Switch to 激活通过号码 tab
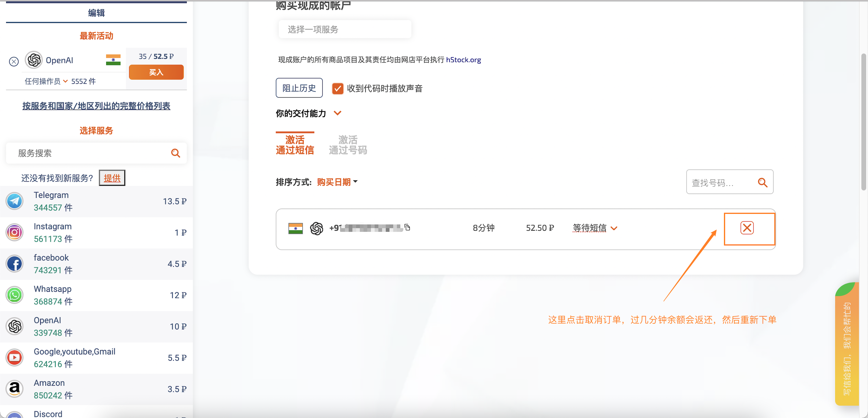This screenshot has height=418, width=868. 348,145
